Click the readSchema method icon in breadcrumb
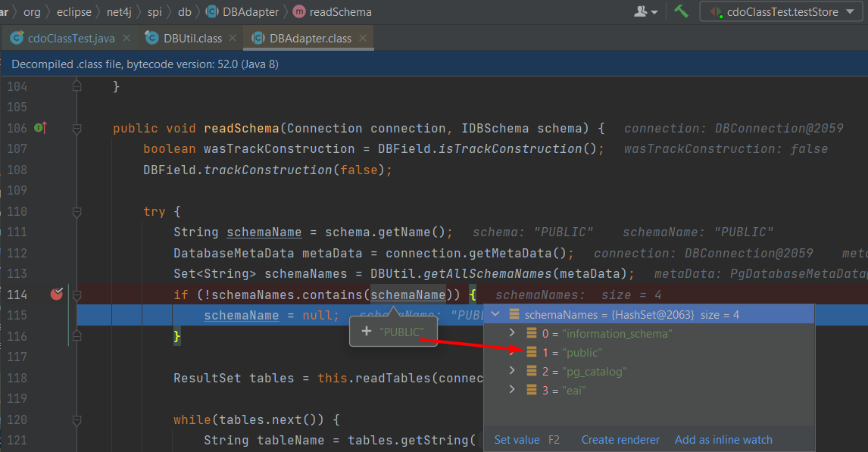The width and height of the screenshot is (868, 452). click(299, 12)
